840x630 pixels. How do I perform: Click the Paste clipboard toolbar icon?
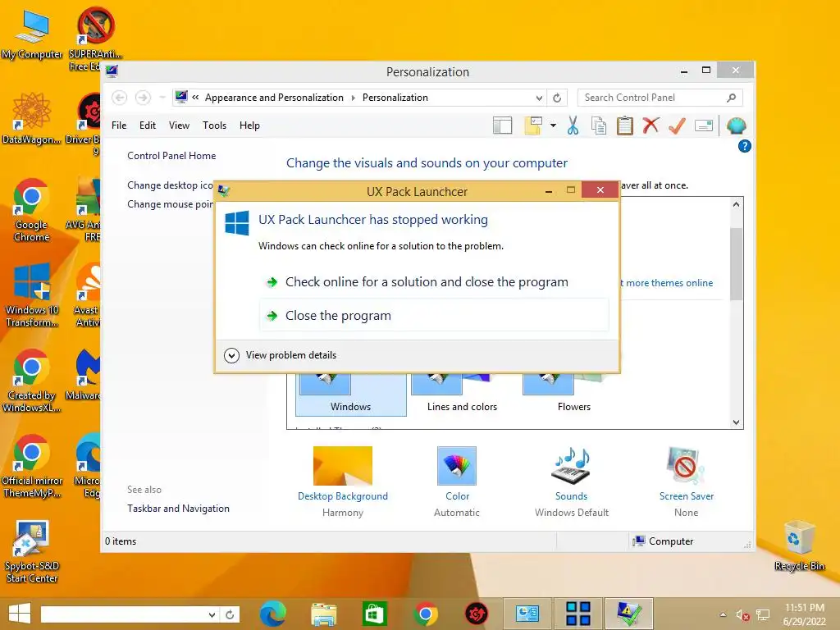pyautogui.click(x=624, y=126)
